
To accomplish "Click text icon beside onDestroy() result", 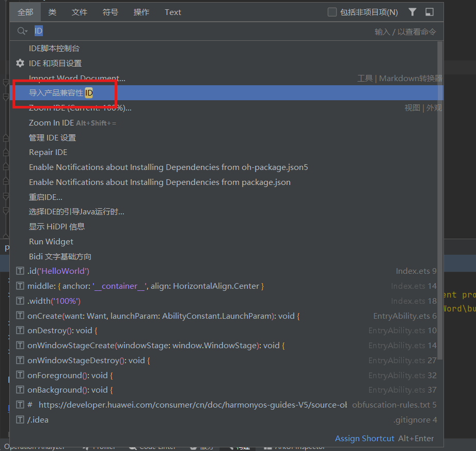I will 20,331.
